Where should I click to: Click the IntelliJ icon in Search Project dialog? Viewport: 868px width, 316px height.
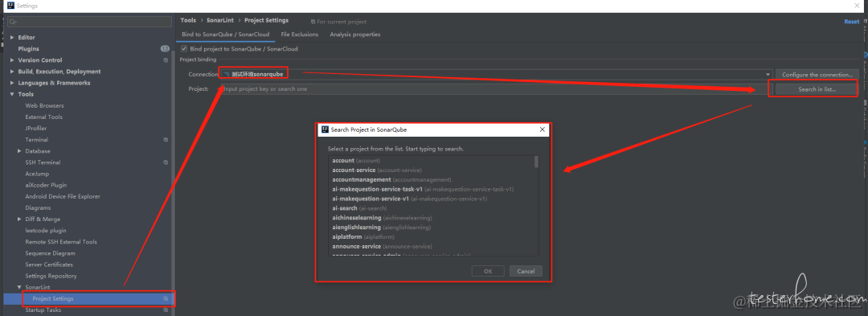(x=325, y=129)
